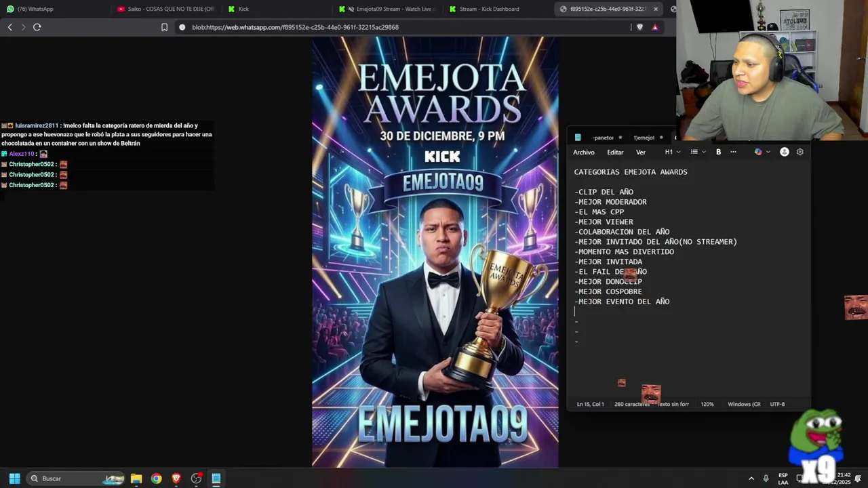Click line -MEJOR MODERADOR
The width and height of the screenshot is (868, 488).
click(x=610, y=202)
